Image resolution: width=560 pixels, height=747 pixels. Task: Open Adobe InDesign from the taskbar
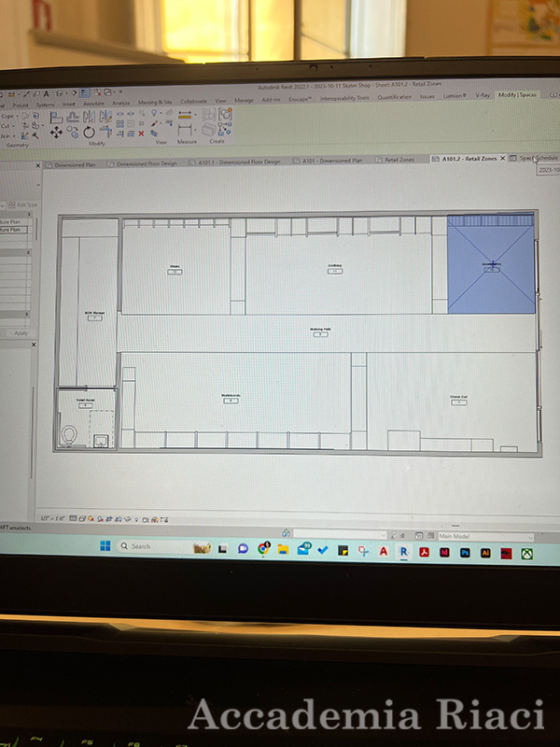[x=445, y=552]
